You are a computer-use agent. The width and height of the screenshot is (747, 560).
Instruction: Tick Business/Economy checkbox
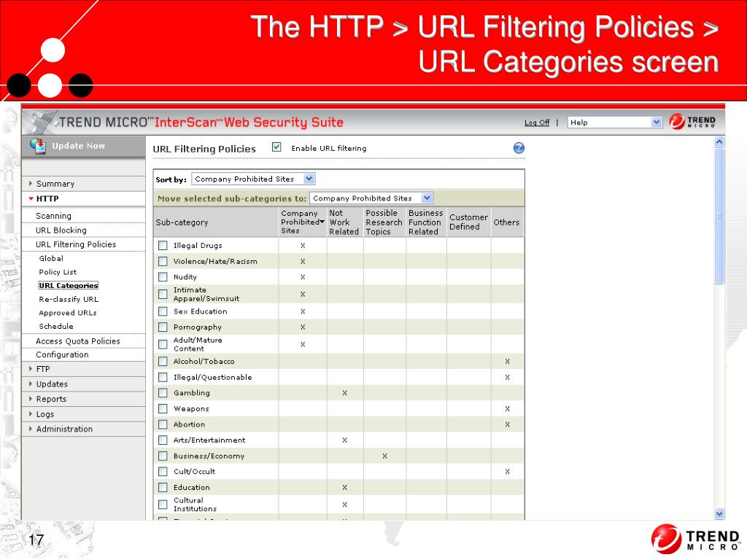pos(163,456)
